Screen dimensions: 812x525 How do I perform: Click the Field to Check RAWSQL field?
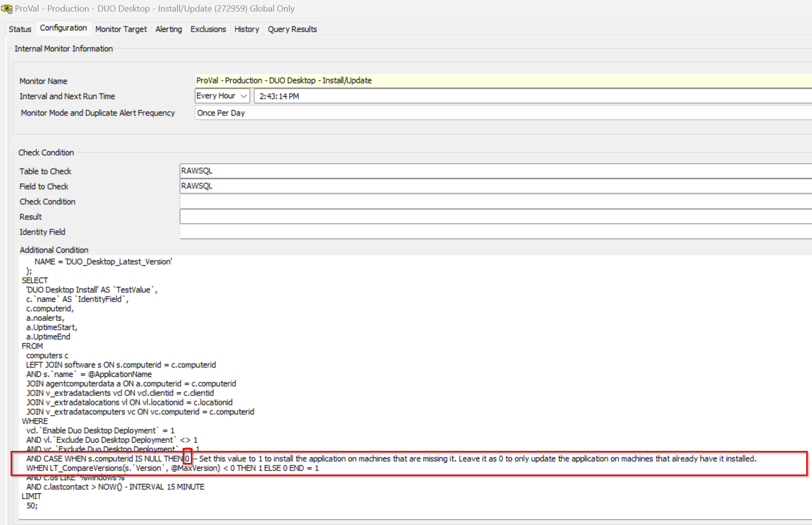pyautogui.click(x=496, y=186)
